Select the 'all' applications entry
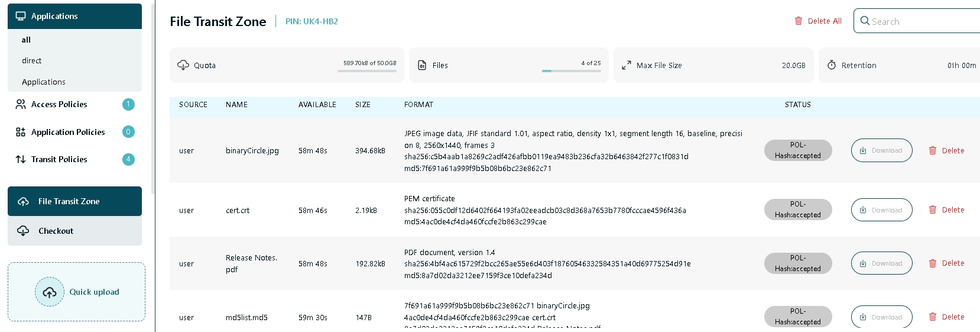This screenshot has width=980, height=332. (x=26, y=40)
